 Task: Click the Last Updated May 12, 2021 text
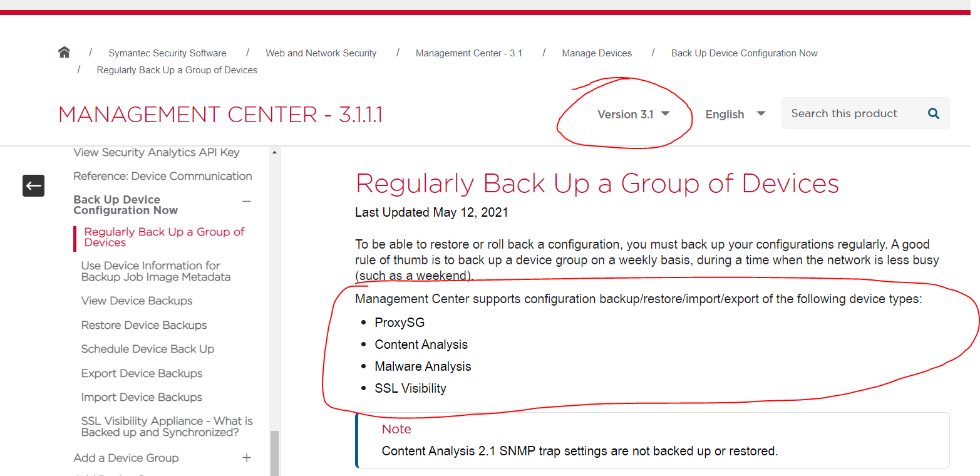point(431,212)
